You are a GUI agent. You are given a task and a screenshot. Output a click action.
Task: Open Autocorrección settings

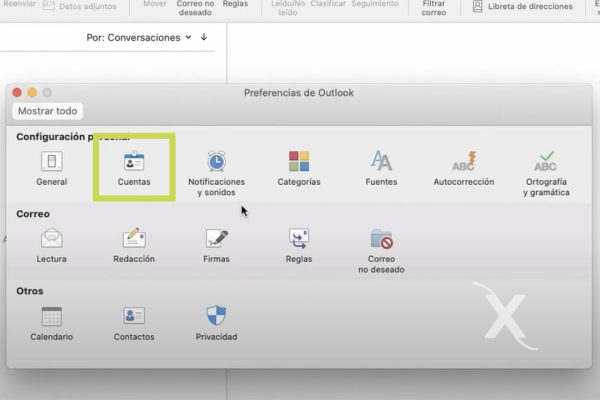coord(464,168)
